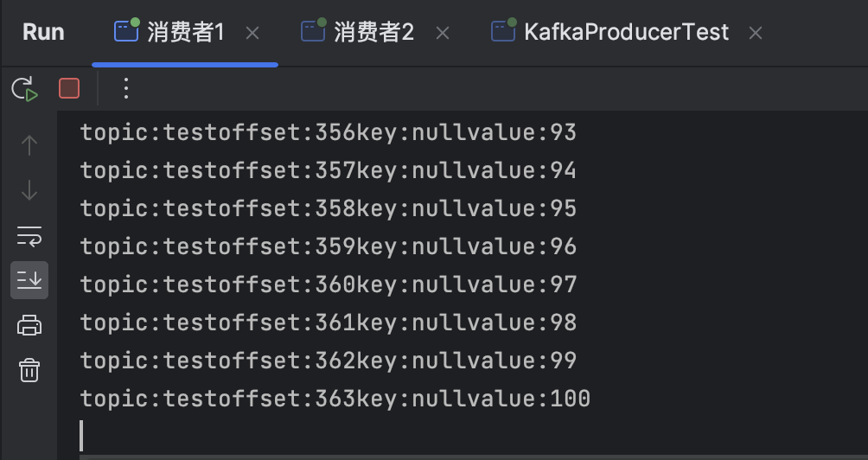Open the three-dot more actions menu
This screenshot has width=868, height=460.
click(126, 88)
